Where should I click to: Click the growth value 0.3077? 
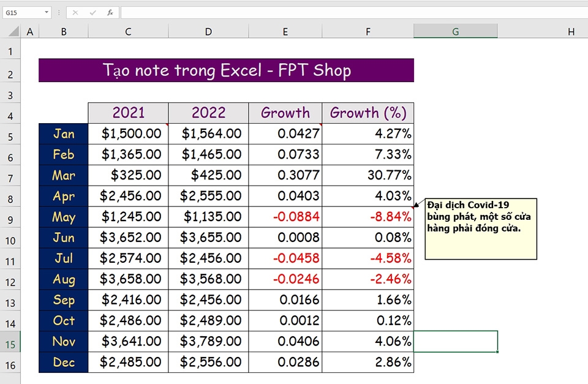point(285,175)
